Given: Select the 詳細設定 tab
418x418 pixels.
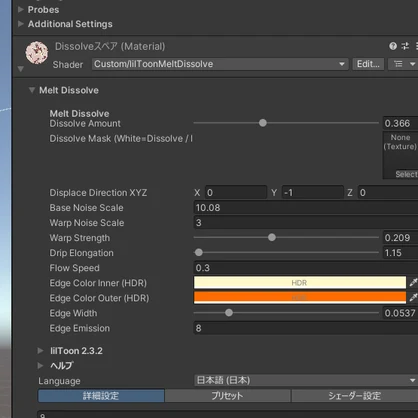Looking at the screenshot, I should tap(101, 396).
